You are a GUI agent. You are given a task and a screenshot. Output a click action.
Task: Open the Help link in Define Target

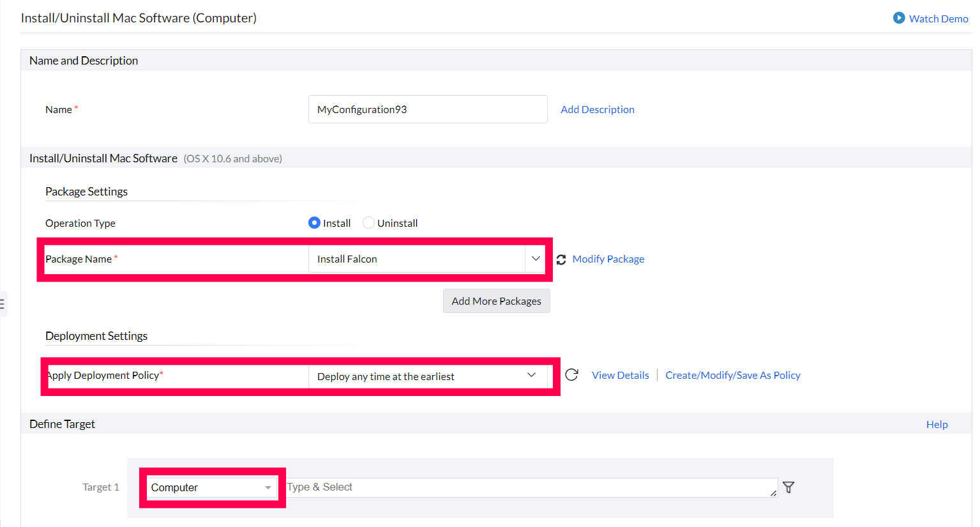click(937, 424)
